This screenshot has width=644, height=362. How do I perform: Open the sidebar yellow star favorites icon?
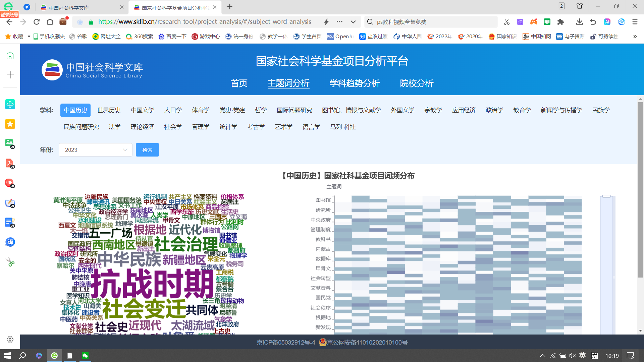10,124
